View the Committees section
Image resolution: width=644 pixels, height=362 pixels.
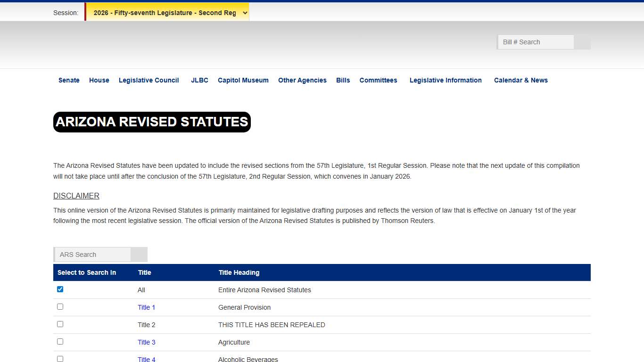click(378, 80)
